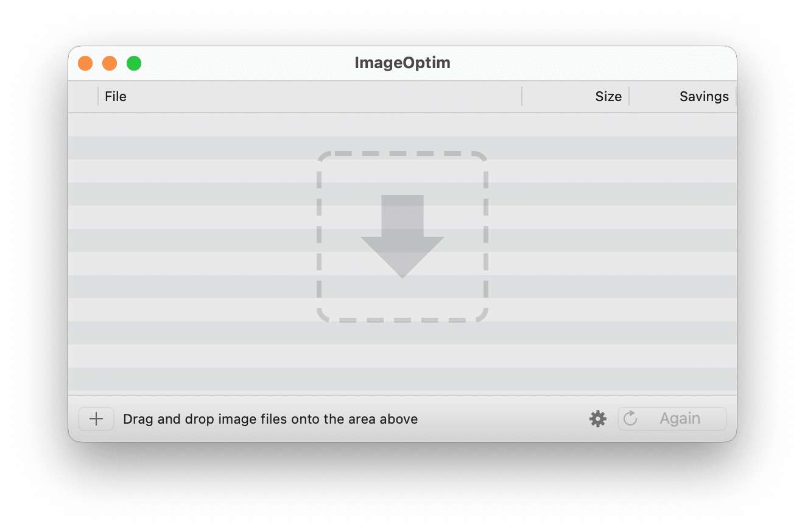Click the empty file list area
The image size is (805, 532).
[x=183, y=353]
